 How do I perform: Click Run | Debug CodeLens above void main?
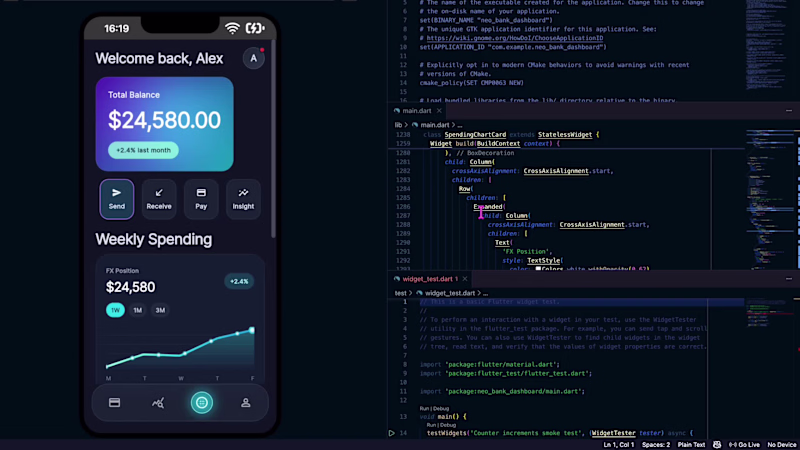pyautogui.click(x=434, y=409)
